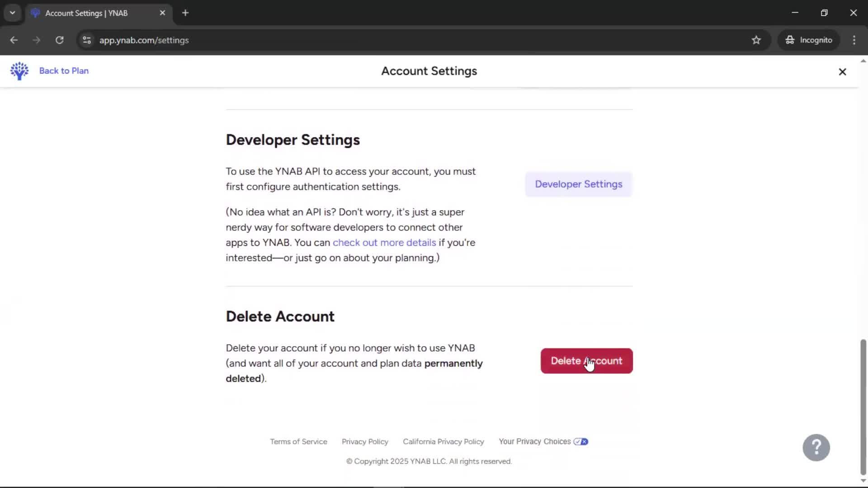The width and height of the screenshot is (868, 488).
Task: Open the help question mark bubble
Action: pyautogui.click(x=816, y=447)
